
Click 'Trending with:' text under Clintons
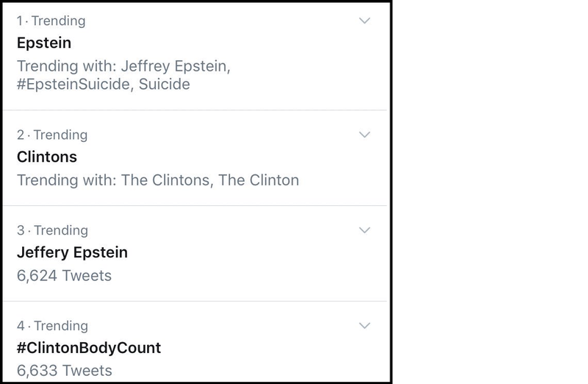point(64,179)
